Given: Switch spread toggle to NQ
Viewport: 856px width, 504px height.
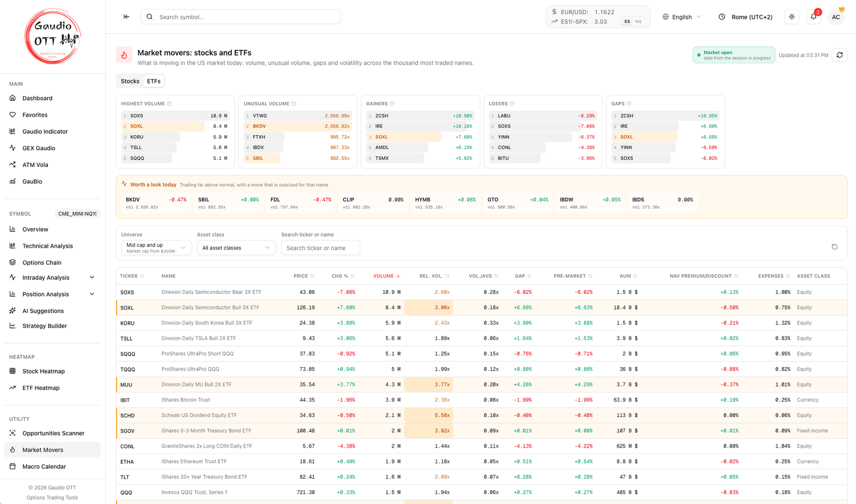Looking at the screenshot, I should click(638, 21).
